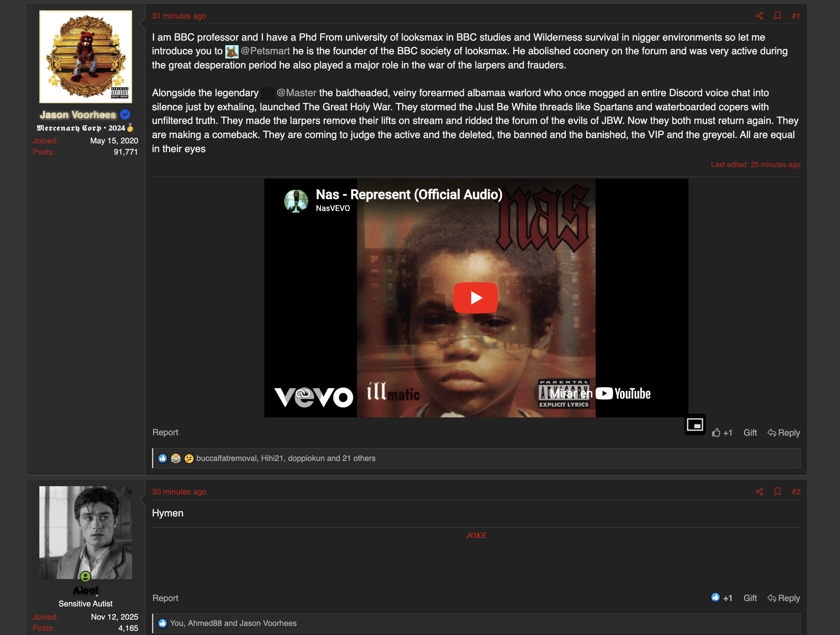
Task: Click the JOKE signature text
Action: [x=476, y=535]
